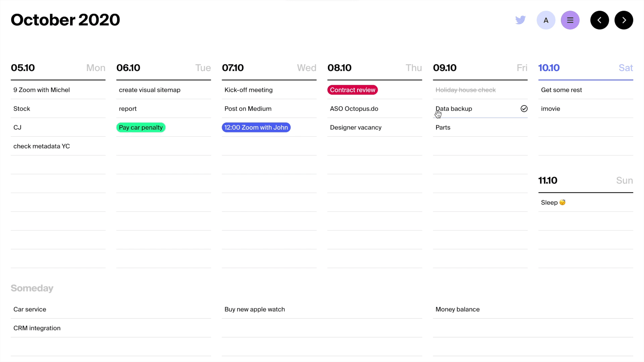This screenshot has width=644, height=362.
Task: Click the highlighted 10.10 Saturday header
Action: point(549,68)
